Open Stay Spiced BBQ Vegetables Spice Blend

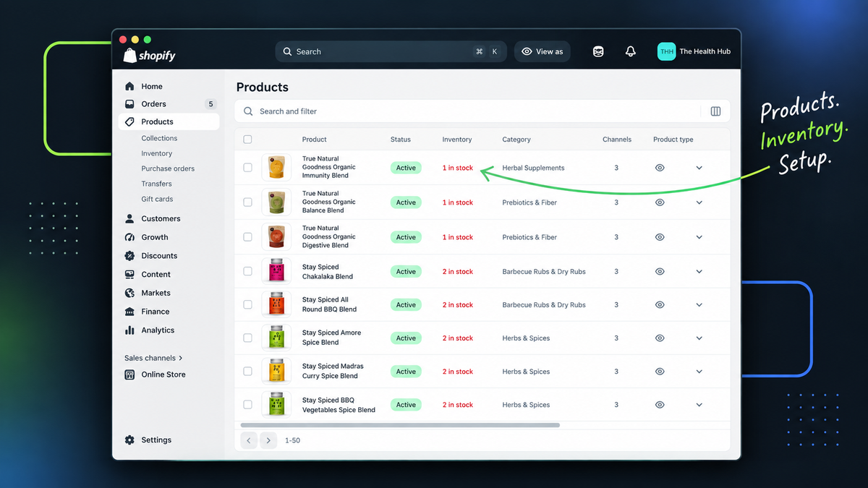[339, 405]
